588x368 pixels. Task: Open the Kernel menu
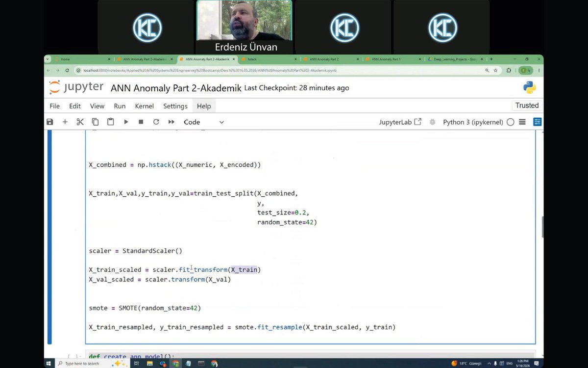click(145, 106)
